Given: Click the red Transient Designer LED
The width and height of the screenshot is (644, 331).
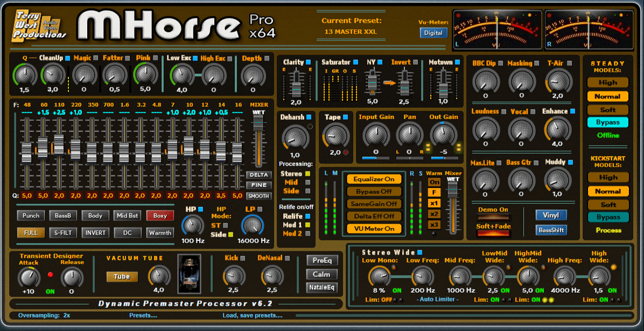Looking at the screenshot, I should click(51, 274).
